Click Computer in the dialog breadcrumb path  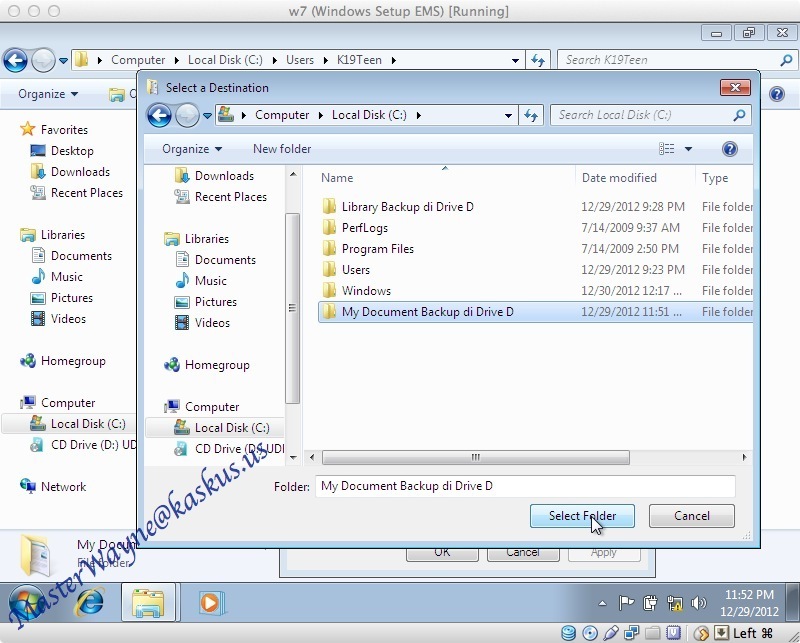pos(282,115)
